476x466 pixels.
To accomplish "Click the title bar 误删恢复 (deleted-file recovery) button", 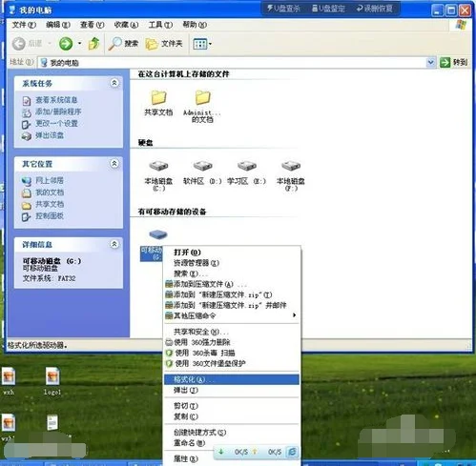I will tap(374, 9).
